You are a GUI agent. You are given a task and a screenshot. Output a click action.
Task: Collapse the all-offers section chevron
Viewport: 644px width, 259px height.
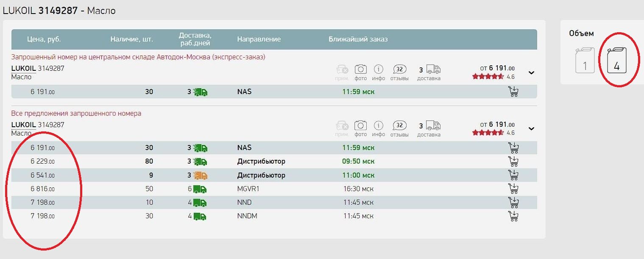[x=532, y=129]
